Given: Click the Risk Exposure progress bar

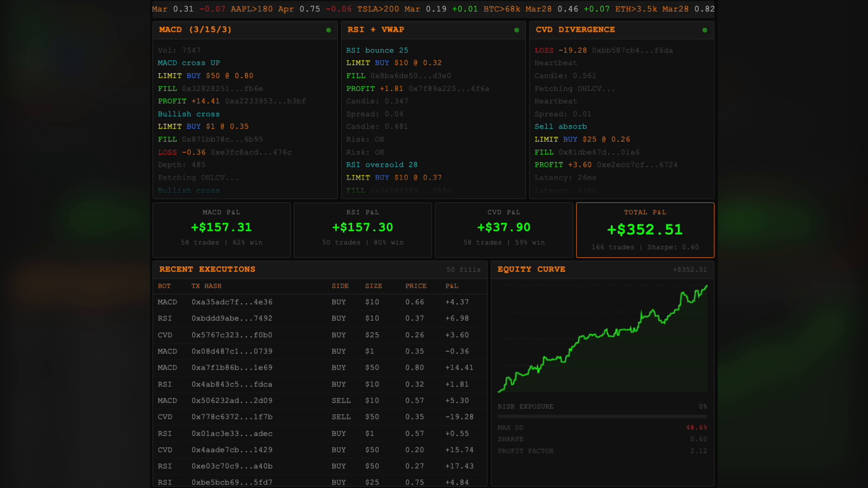Looking at the screenshot, I should point(602,417).
